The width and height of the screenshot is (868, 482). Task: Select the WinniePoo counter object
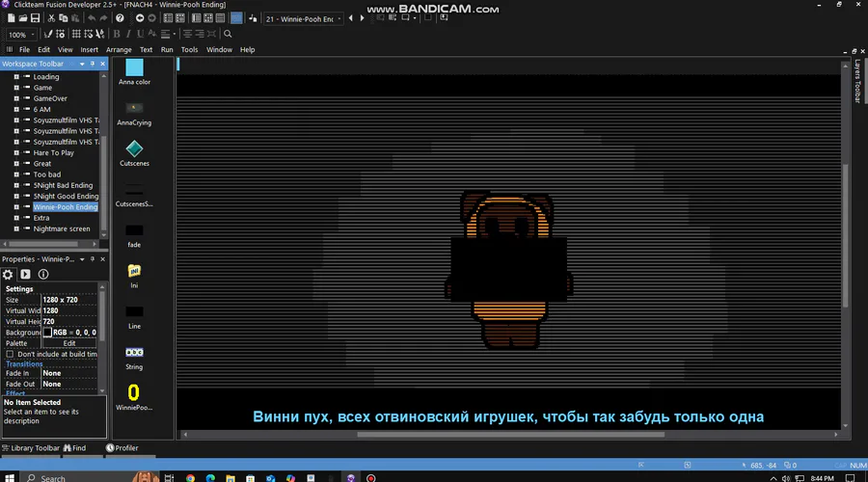pos(134,397)
